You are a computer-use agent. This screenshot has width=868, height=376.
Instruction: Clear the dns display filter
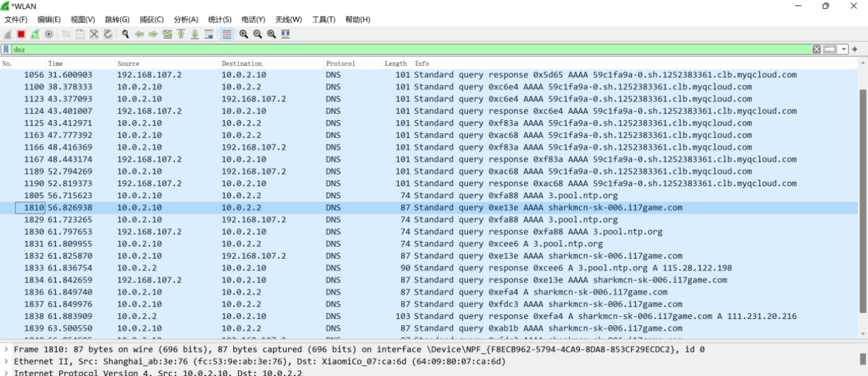click(816, 50)
